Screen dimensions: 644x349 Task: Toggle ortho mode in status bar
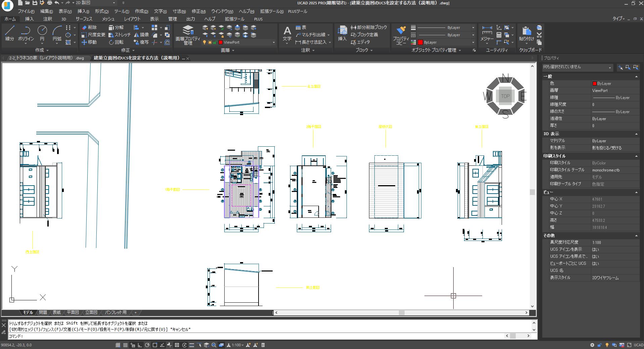[140, 345]
